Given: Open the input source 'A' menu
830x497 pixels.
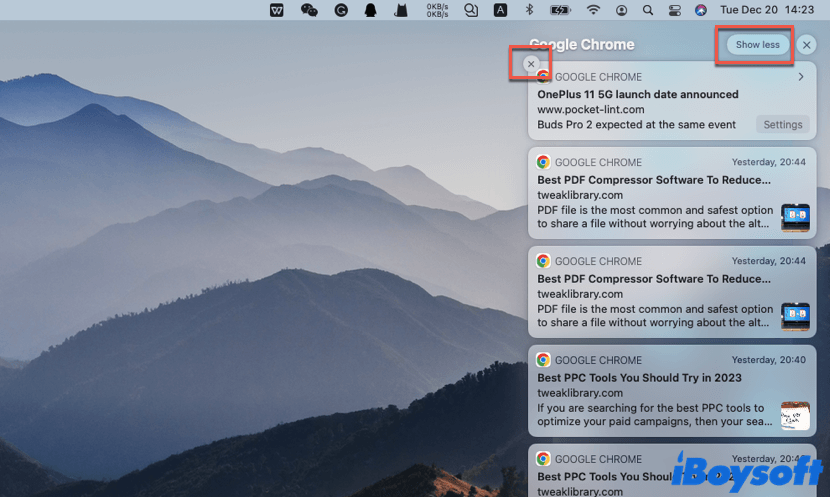Looking at the screenshot, I should (x=500, y=10).
